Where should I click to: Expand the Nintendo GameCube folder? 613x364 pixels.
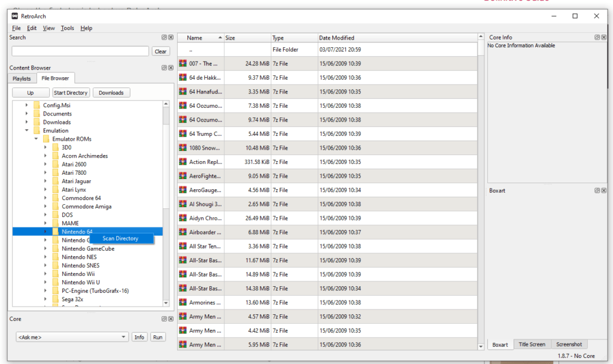click(x=45, y=248)
